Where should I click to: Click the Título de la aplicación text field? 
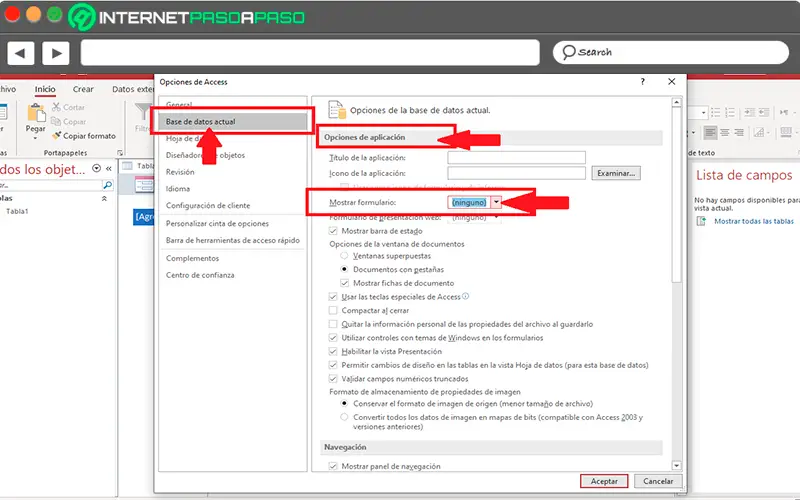pyautogui.click(x=516, y=157)
